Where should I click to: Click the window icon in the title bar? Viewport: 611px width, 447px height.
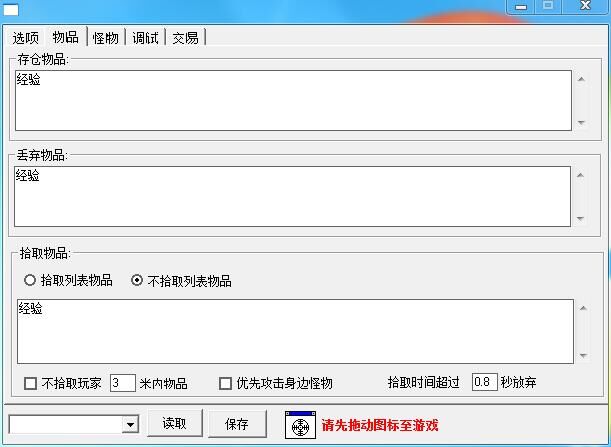point(12,9)
